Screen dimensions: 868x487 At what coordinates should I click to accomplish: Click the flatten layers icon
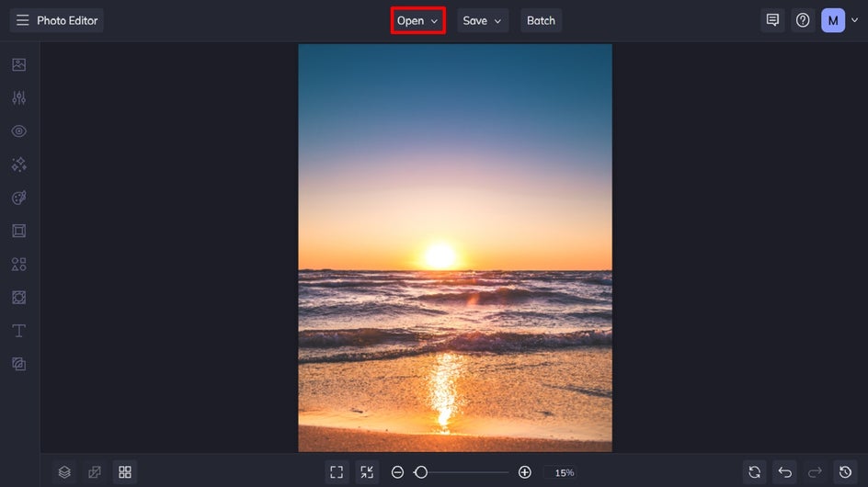pyautogui.click(x=95, y=472)
